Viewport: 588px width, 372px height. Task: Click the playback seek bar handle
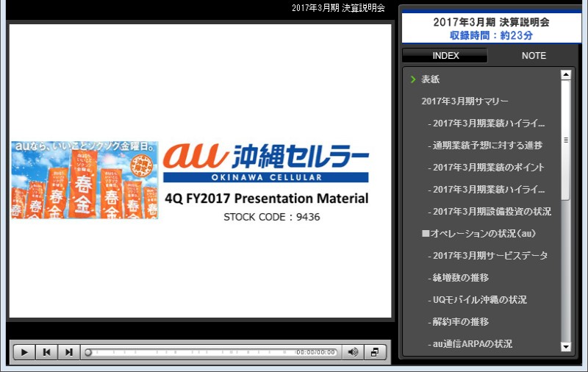(88, 352)
